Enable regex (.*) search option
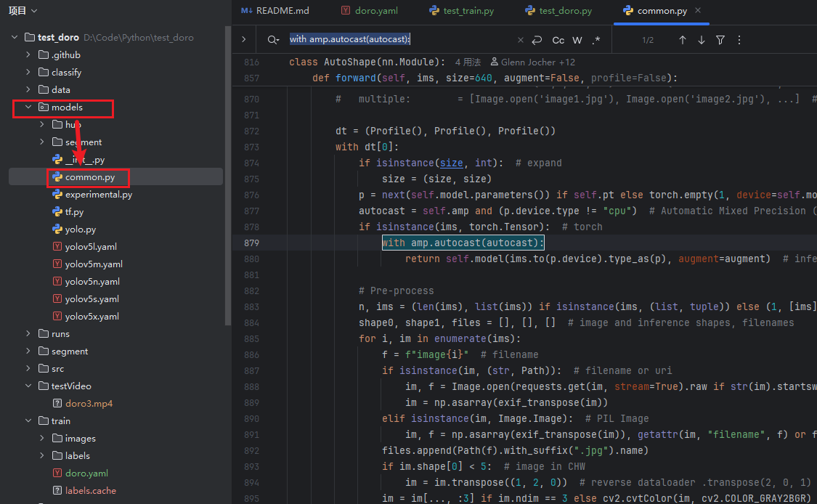 pos(596,40)
